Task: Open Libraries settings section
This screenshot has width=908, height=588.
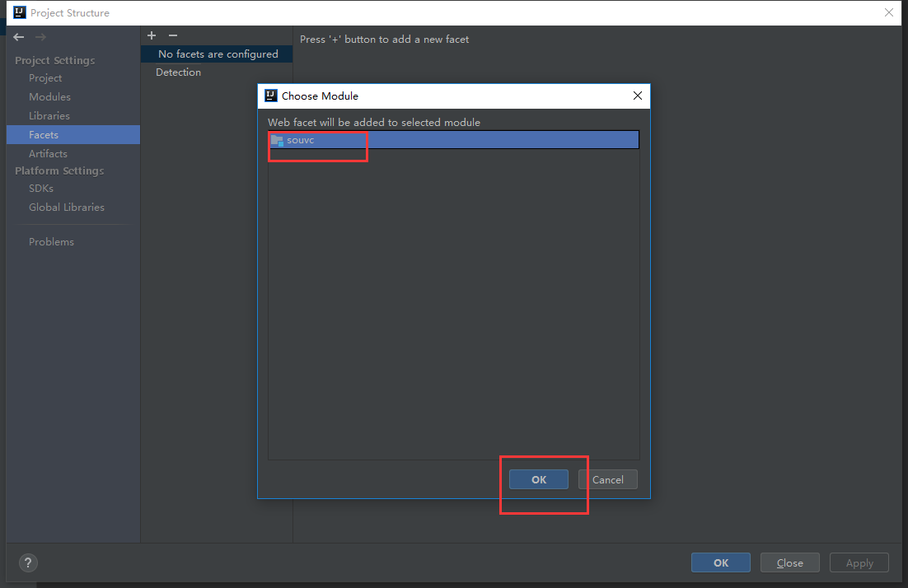Action: point(49,116)
